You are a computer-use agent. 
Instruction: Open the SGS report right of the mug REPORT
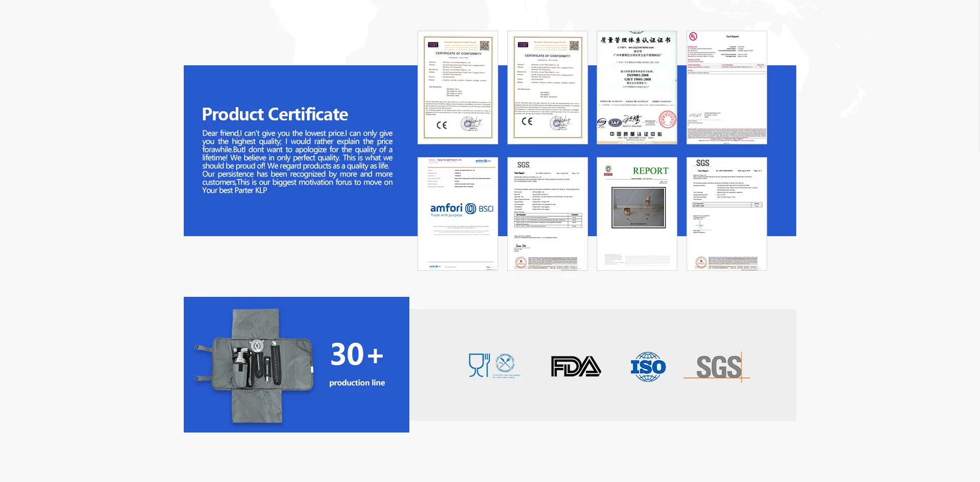coord(726,214)
